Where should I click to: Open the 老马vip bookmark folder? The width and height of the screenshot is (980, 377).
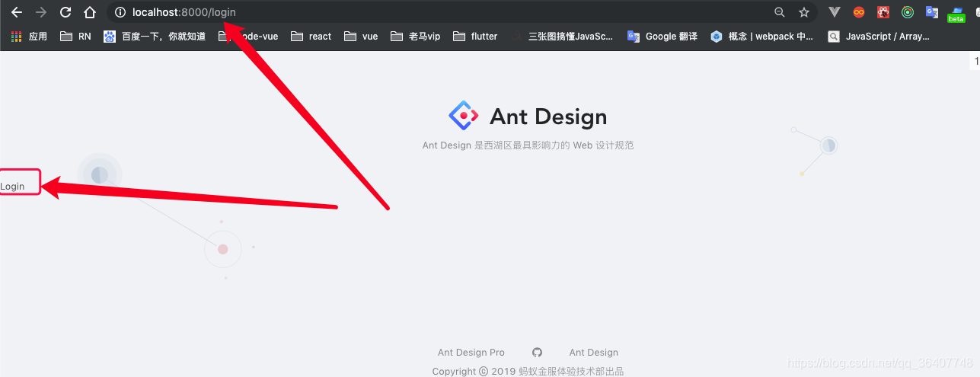[415, 36]
